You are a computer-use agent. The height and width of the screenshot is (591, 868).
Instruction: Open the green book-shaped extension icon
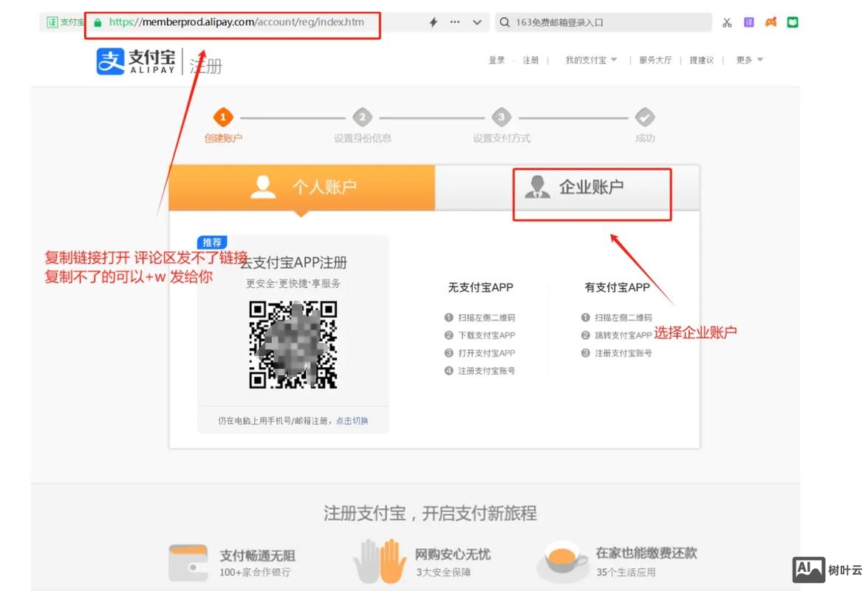click(x=791, y=22)
